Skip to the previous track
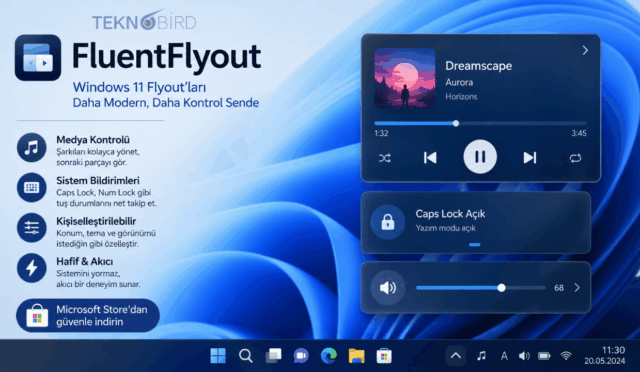Screen dimensions: 640x372 pyautogui.click(x=430, y=158)
